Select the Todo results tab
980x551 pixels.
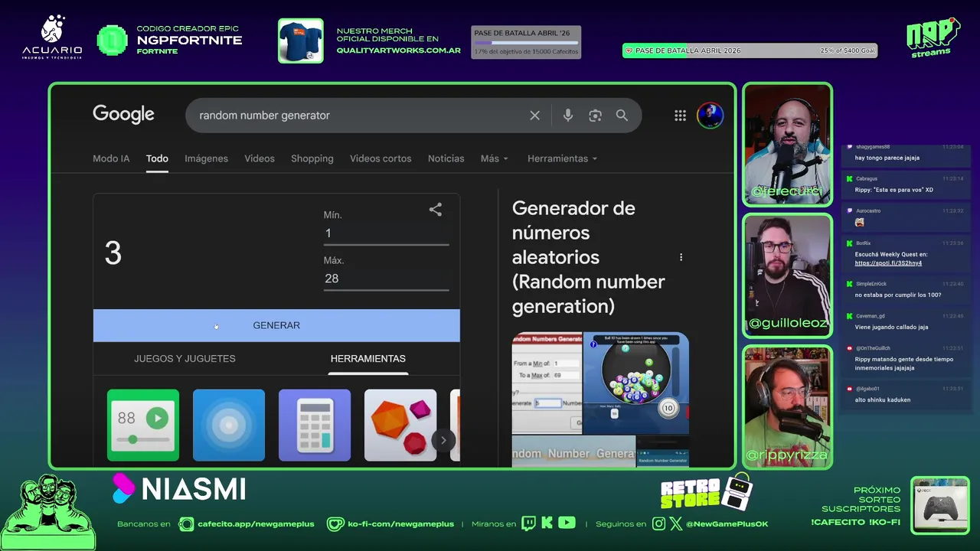tap(157, 158)
